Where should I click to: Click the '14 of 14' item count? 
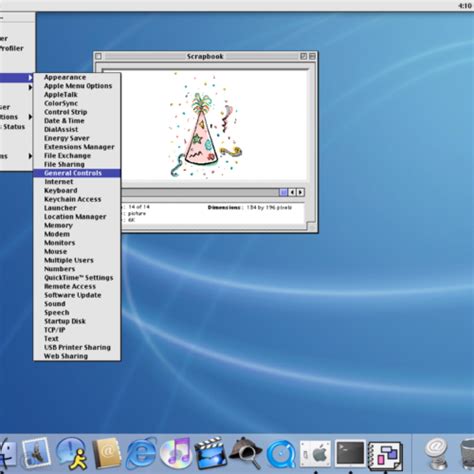point(139,207)
